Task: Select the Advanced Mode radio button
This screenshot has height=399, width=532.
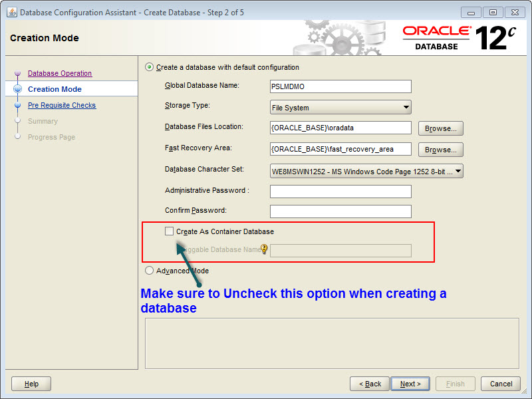Action: point(149,271)
